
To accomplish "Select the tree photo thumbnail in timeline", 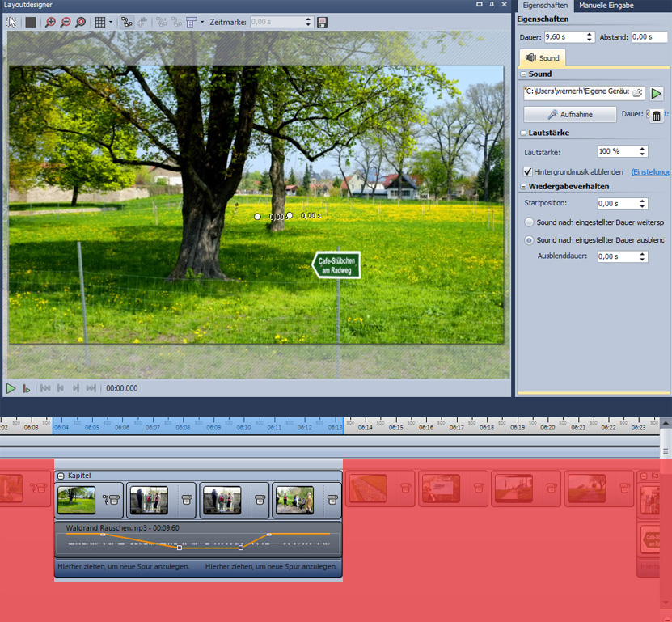I will tap(77, 500).
